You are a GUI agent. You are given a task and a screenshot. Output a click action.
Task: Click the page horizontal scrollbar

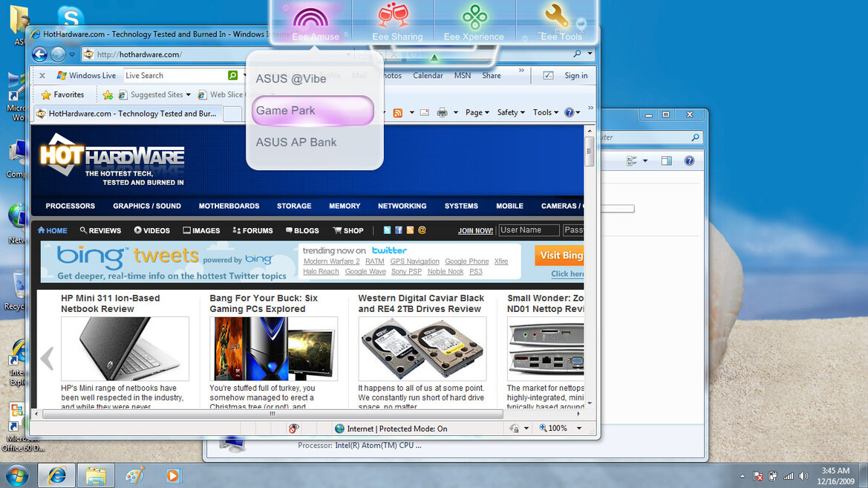[273, 414]
